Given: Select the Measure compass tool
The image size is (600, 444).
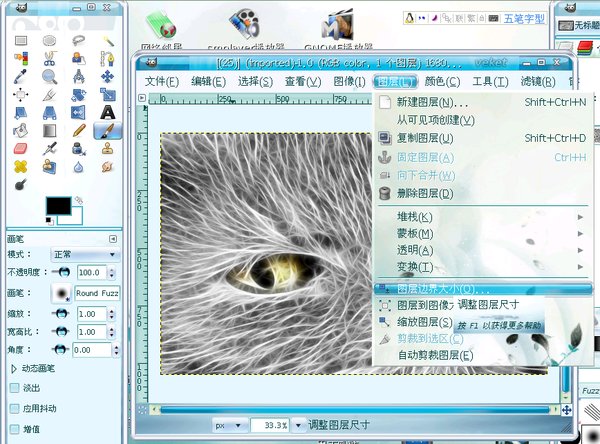Looking at the screenshot, I should point(78,77).
